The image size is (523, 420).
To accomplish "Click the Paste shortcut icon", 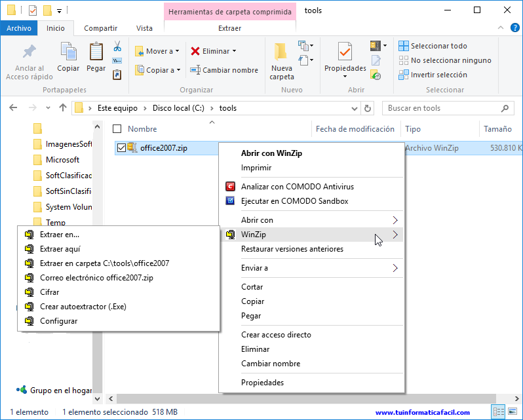I will tap(117, 75).
